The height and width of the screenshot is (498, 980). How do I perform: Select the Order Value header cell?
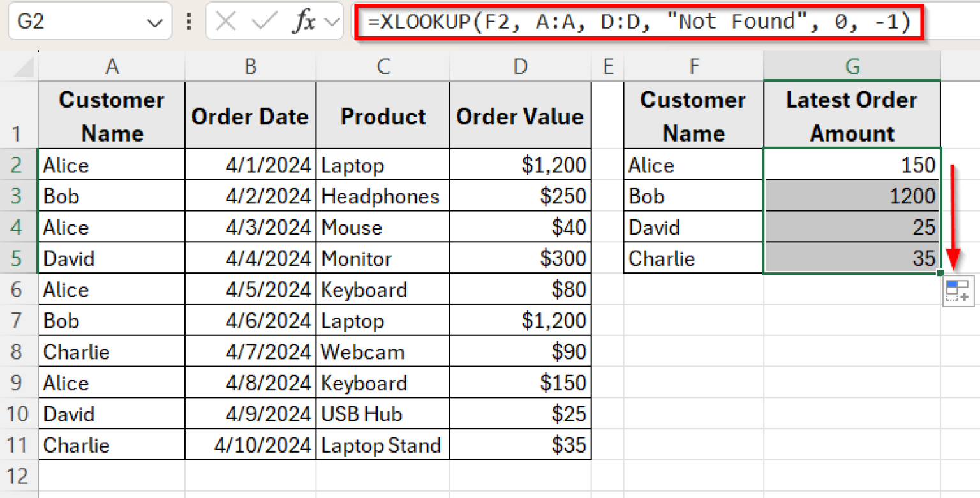(x=520, y=115)
